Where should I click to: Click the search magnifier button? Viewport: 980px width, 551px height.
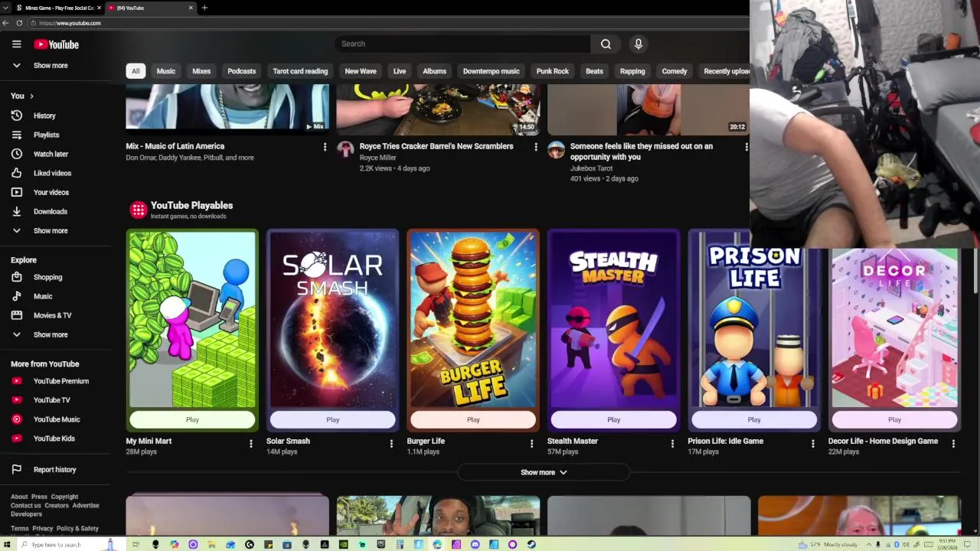pyautogui.click(x=606, y=44)
